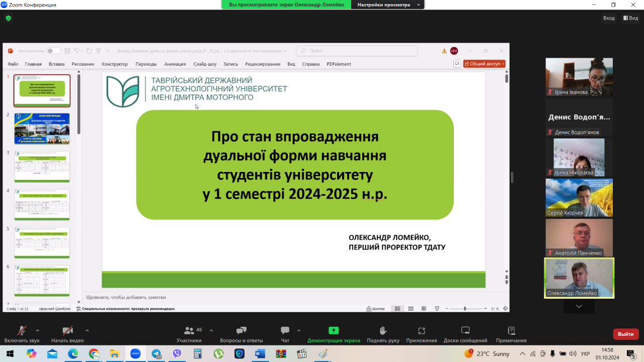Start slideshow from status bar icon

coord(437,309)
